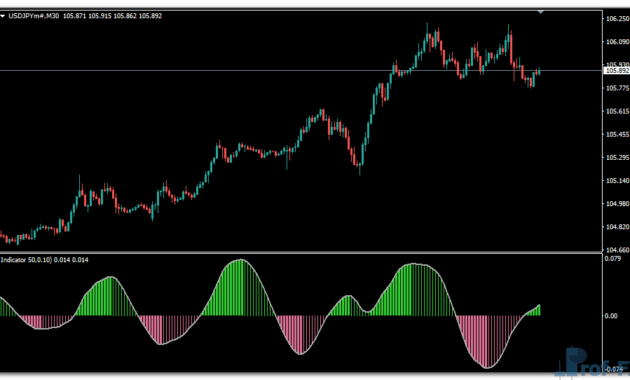Click the 105.775 price scale label

point(618,88)
